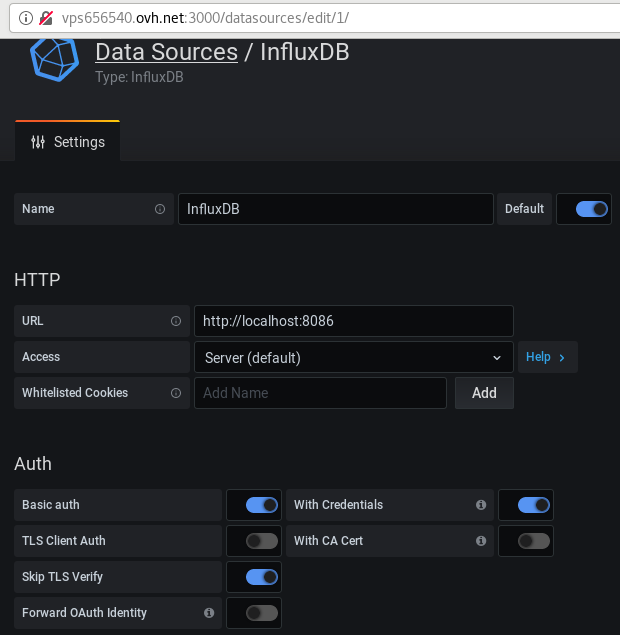The height and width of the screenshot is (635, 620).
Task: Enable the TLS Client Auth toggle
Action: (x=262, y=541)
